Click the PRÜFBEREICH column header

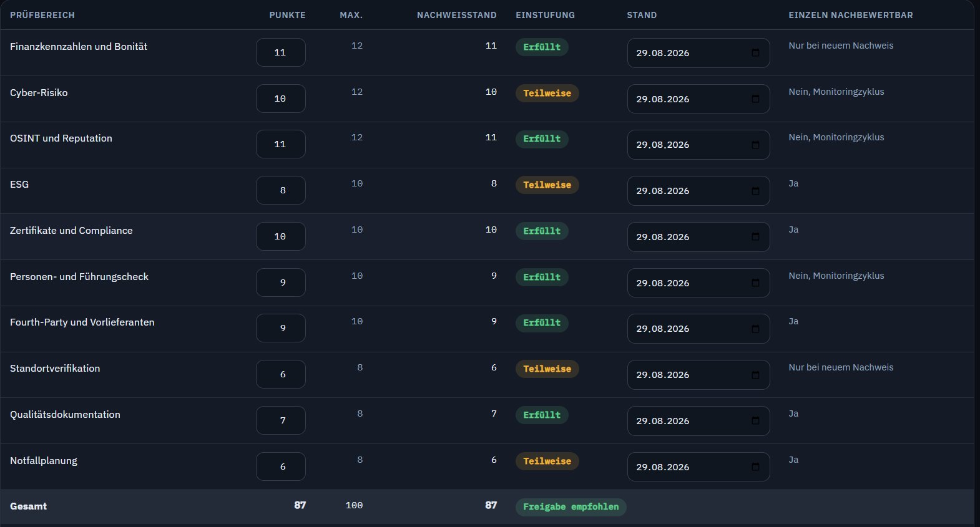[42, 15]
